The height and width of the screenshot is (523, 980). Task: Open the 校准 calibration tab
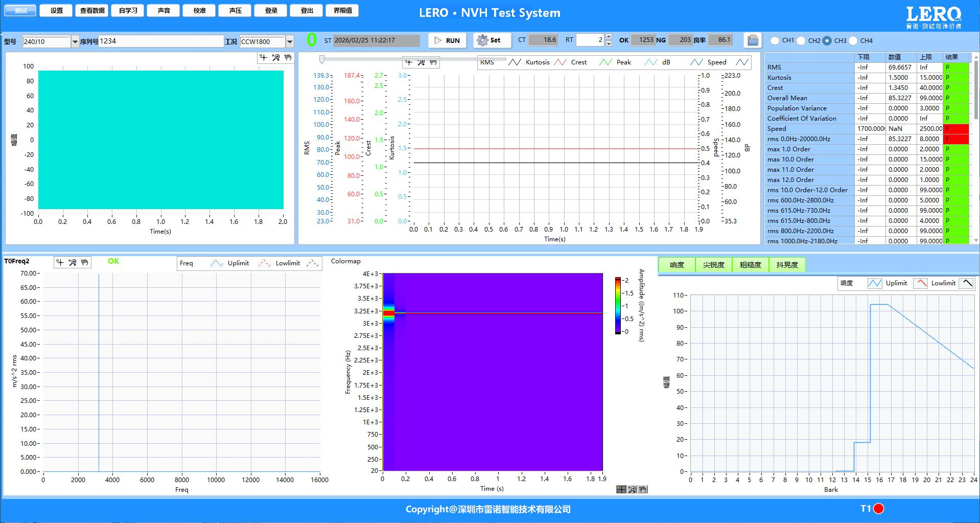[x=200, y=10]
